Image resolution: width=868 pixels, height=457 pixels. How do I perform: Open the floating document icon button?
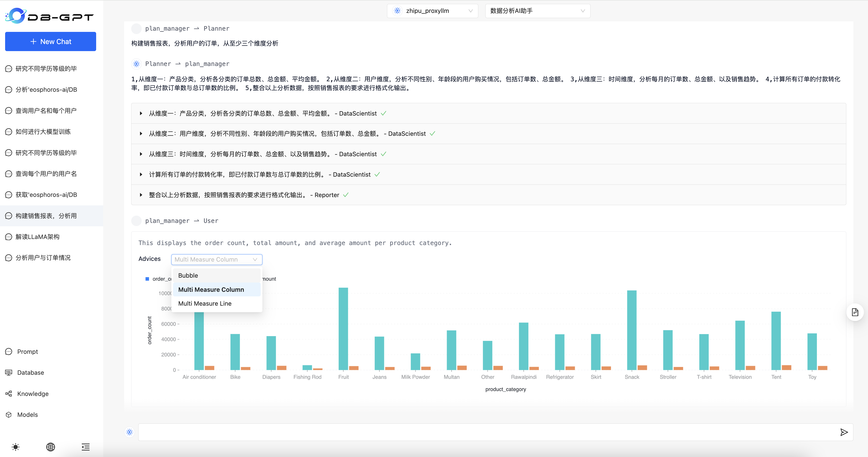coord(855,312)
